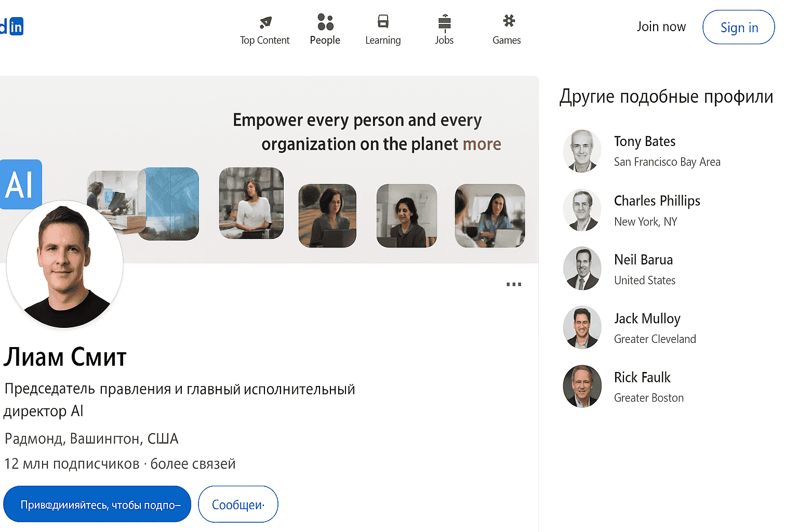Open Charles Phillips's profile
The image size is (798, 532).
[657, 201]
